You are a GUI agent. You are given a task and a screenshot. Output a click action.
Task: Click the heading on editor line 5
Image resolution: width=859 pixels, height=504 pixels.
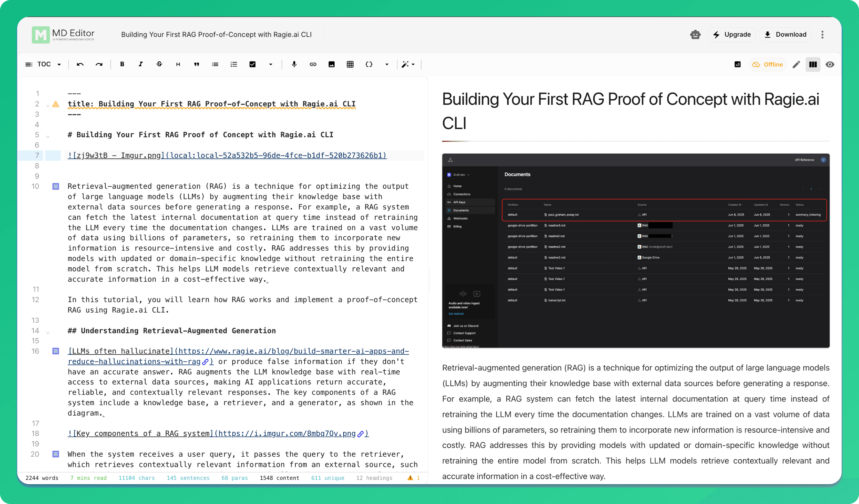(200, 135)
